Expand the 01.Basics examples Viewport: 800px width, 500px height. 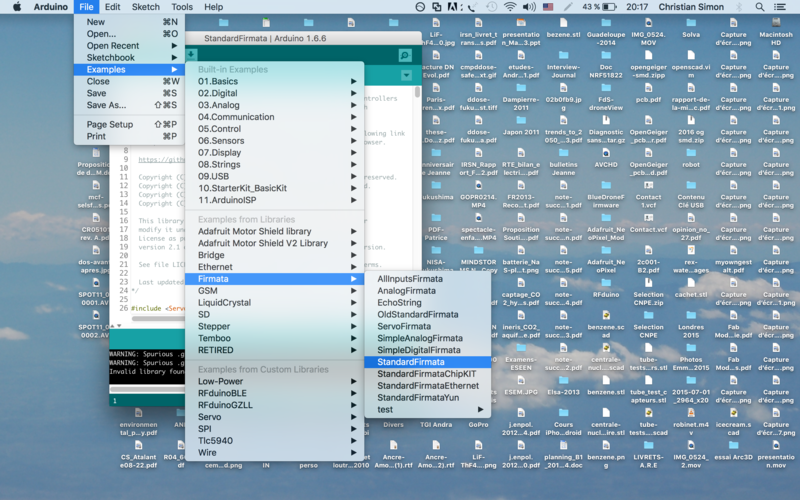(x=274, y=81)
